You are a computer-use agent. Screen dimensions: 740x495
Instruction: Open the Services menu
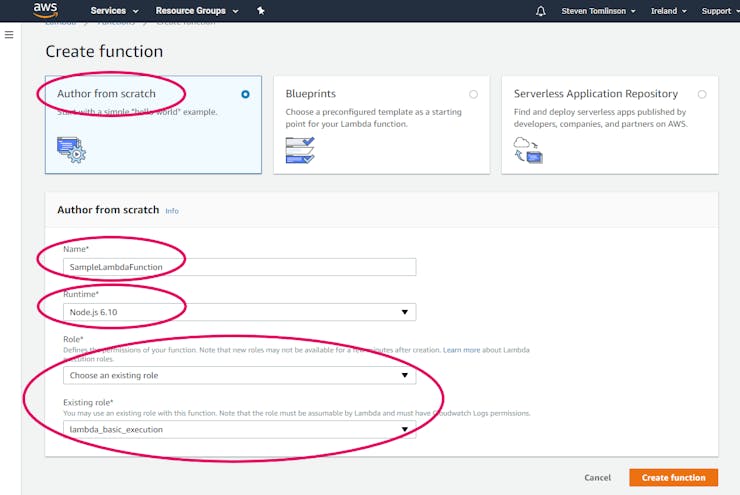(x=114, y=11)
